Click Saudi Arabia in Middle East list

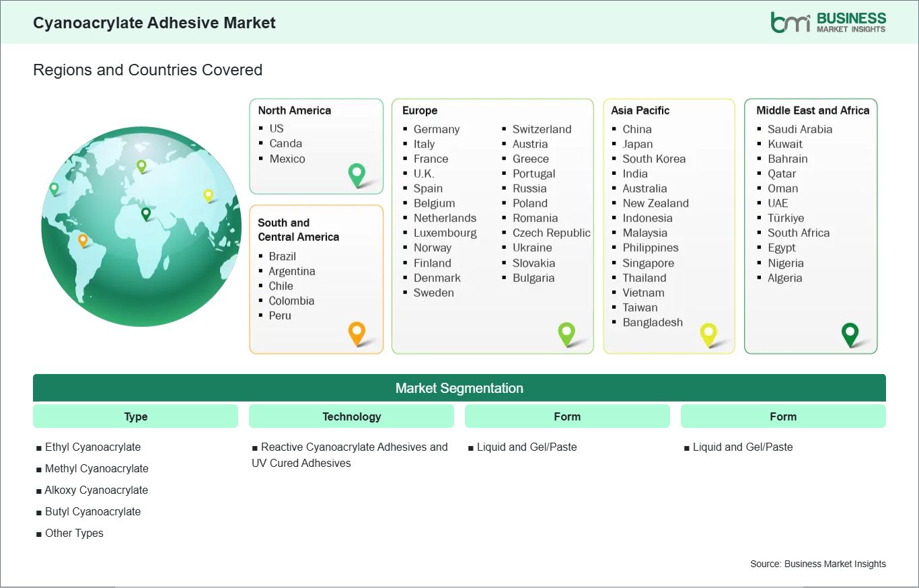point(799,129)
